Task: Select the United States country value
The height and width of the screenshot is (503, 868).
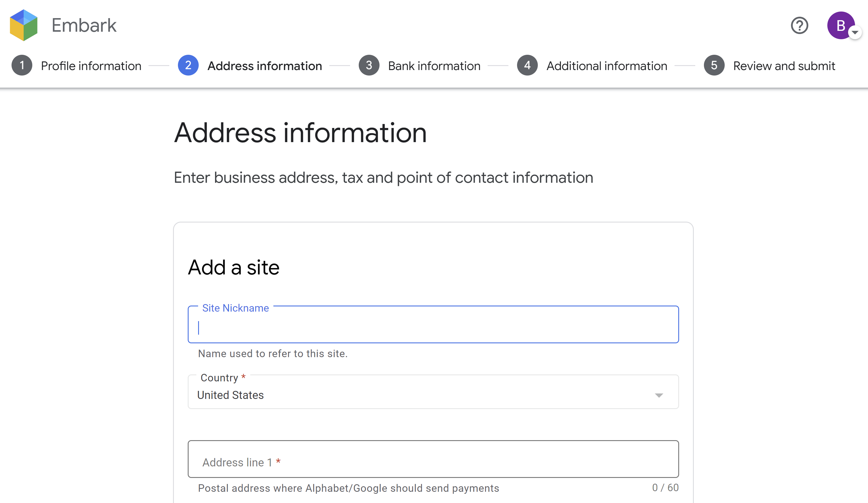Action: click(x=230, y=395)
